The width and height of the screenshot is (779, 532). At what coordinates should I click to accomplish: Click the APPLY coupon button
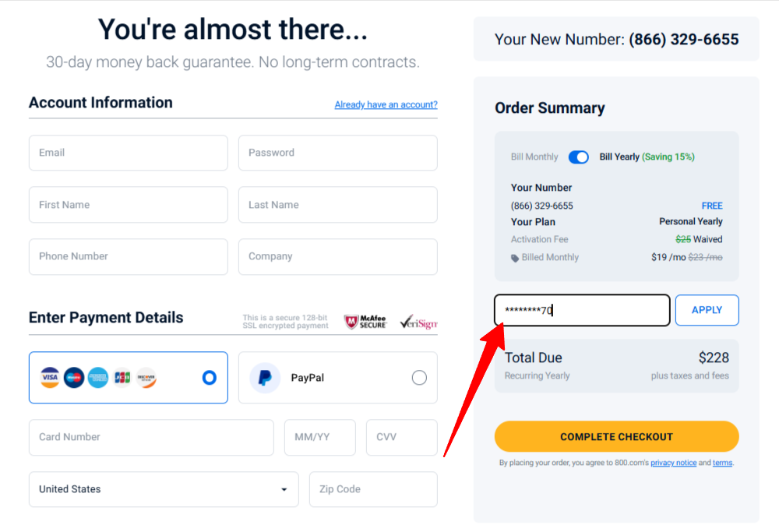pos(707,310)
